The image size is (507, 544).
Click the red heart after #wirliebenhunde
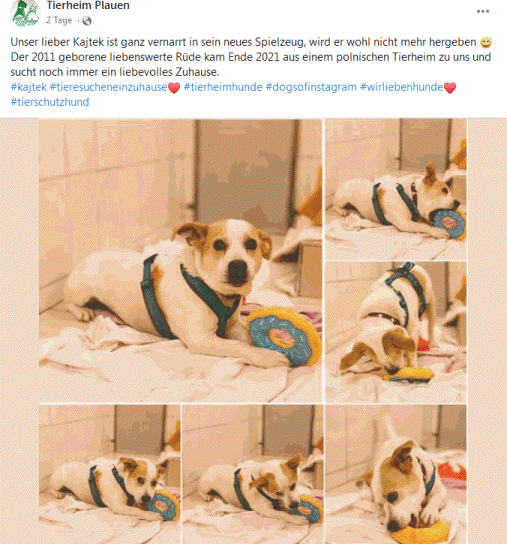coord(450,87)
